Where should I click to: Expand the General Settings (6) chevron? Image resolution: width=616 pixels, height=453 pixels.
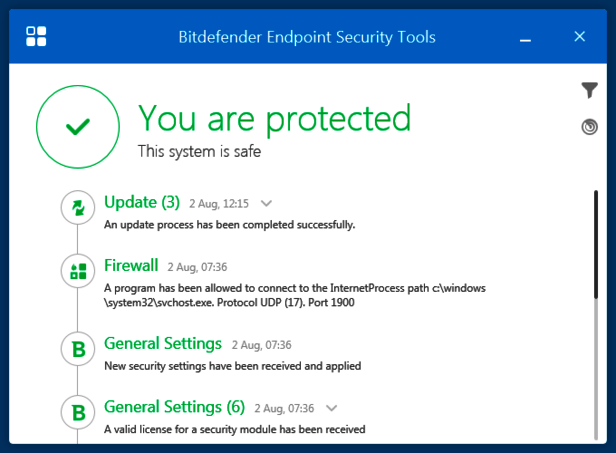pos(332,408)
